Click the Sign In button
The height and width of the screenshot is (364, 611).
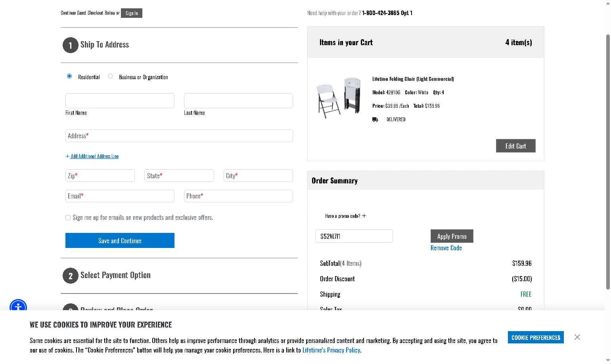pos(132,13)
